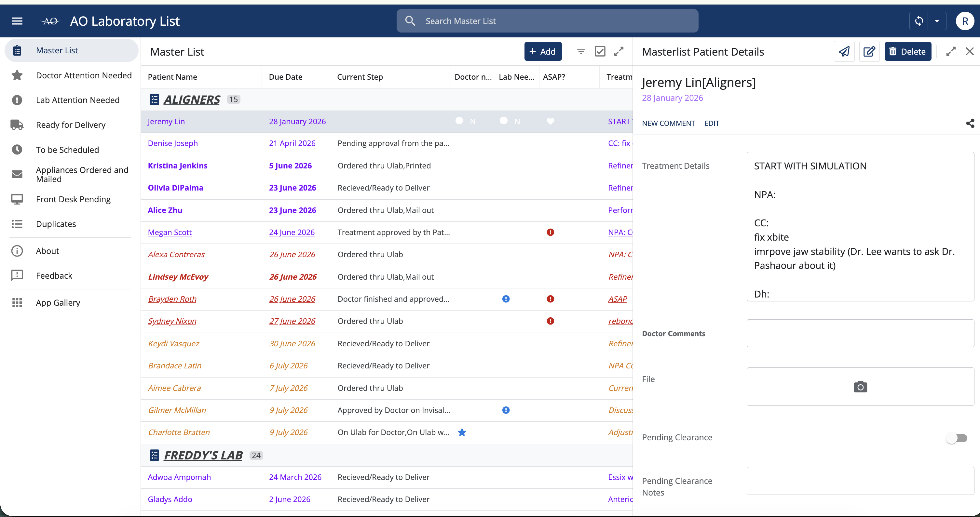Image resolution: width=980 pixels, height=517 pixels.
Task: Sort by Due Date column header
Action: pyautogui.click(x=285, y=77)
